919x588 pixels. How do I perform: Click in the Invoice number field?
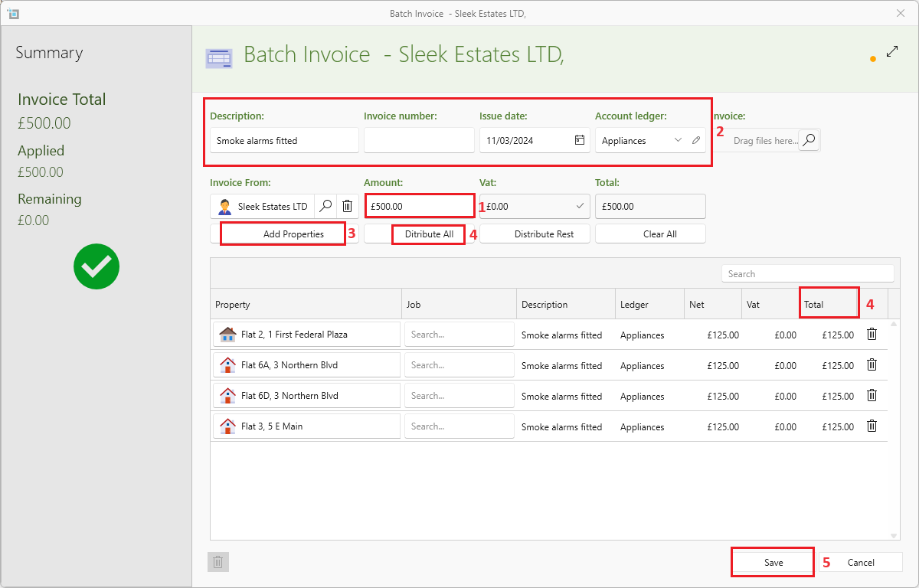click(x=419, y=140)
